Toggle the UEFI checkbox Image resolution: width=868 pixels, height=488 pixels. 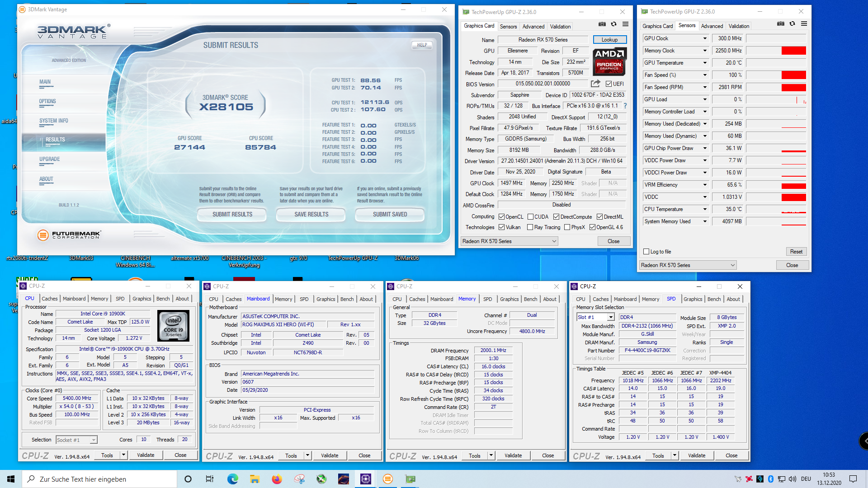coord(609,84)
